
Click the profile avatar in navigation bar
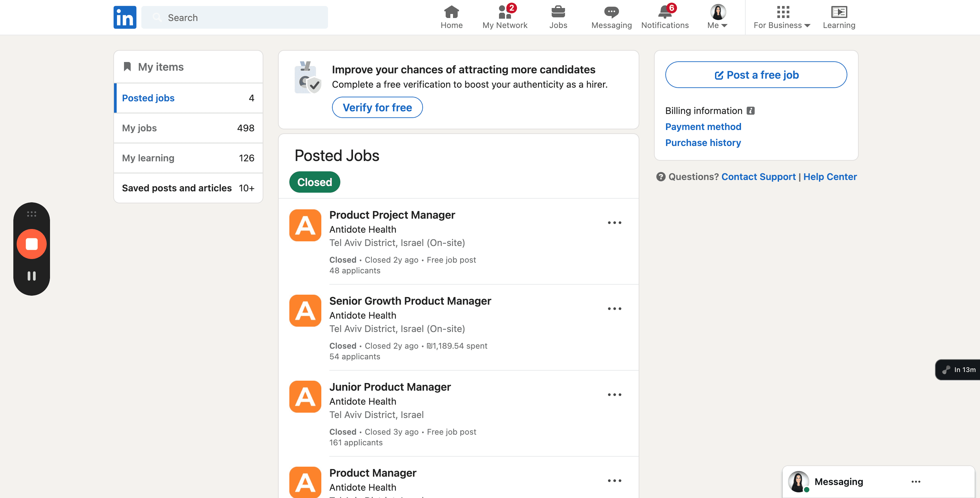click(x=718, y=12)
